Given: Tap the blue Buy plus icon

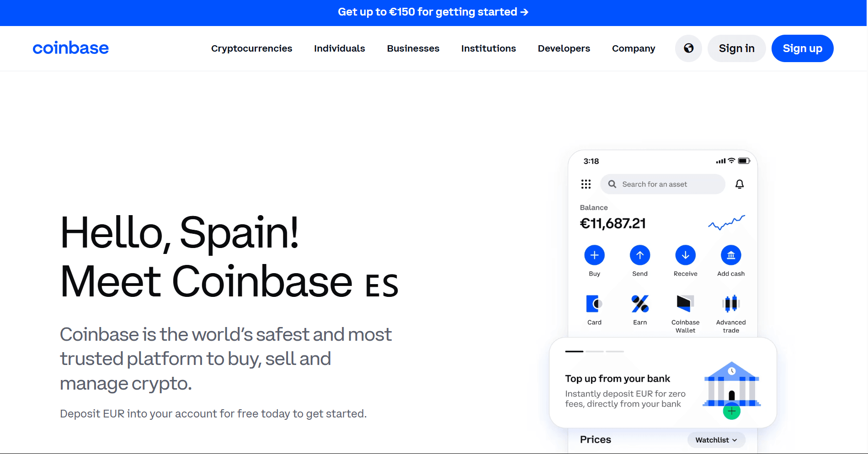Looking at the screenshot, I should click(x=594, y=255).
